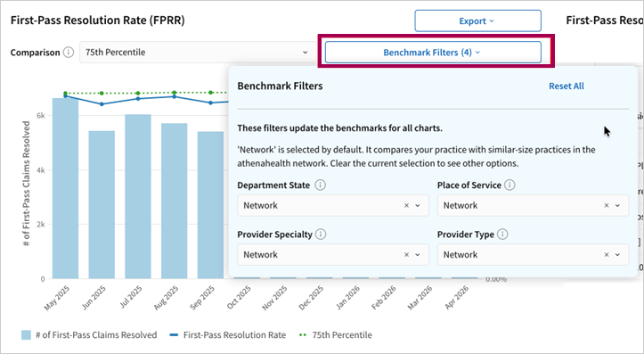Expand the Provider Type dropdown chevron
This screenshot has height=354, width=644.
pos(617,255)
